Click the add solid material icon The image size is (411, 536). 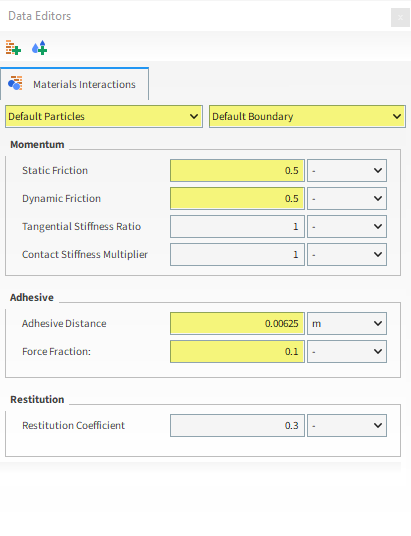point(13,48)
